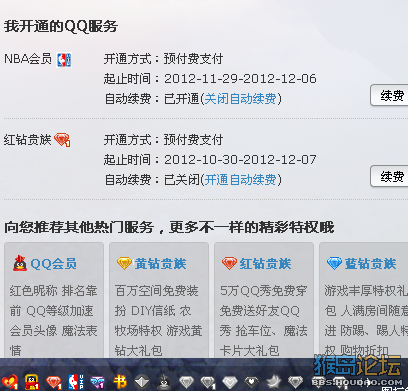Open the 黄钻贵族 card title link
Viewport: 408px width, 391px height.
click(x=160, y=264)
